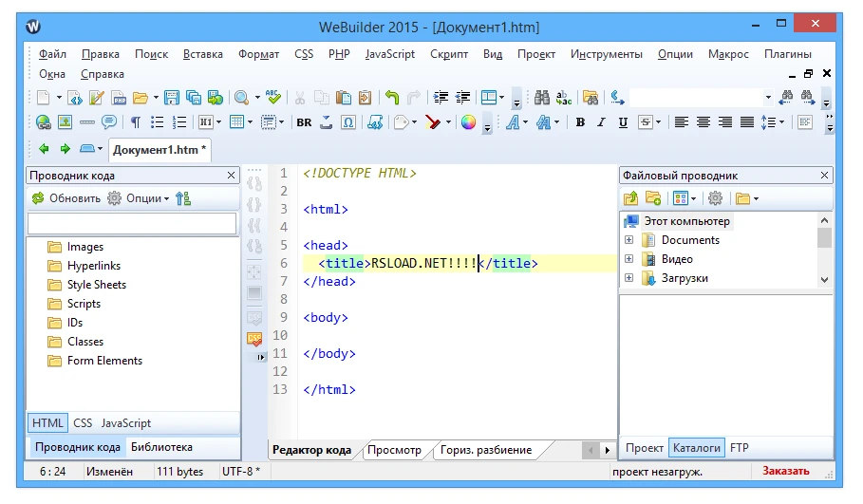Click the Insert image toolbar icon

[65, 122]
